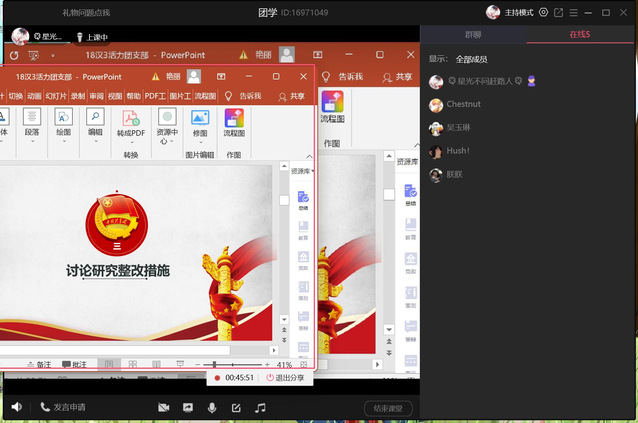The image size is (638, 423).
Task: Click 转成PDF icon in front PowerPoint
Action: point(131,119)
